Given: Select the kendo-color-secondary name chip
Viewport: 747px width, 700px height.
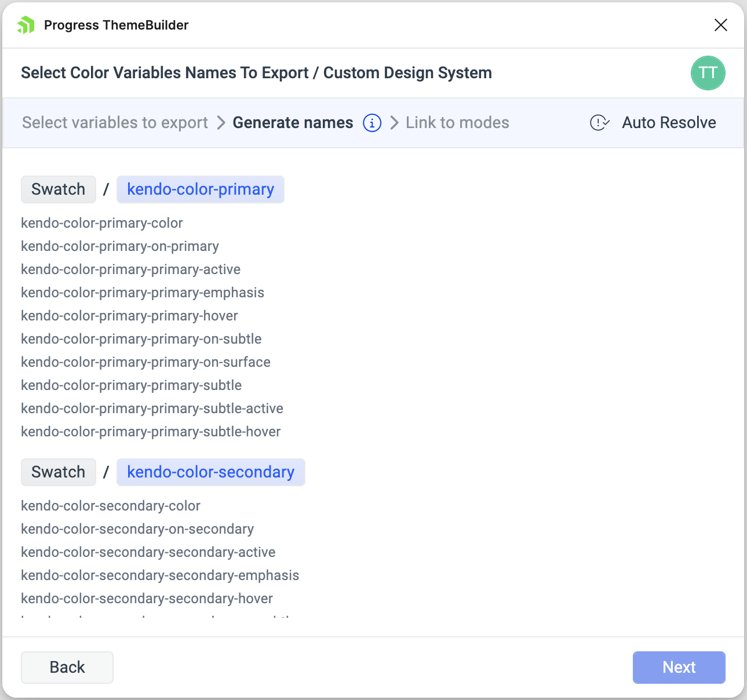Looking at the screenshot, I should pyautogui.click(x=211, y=472).
